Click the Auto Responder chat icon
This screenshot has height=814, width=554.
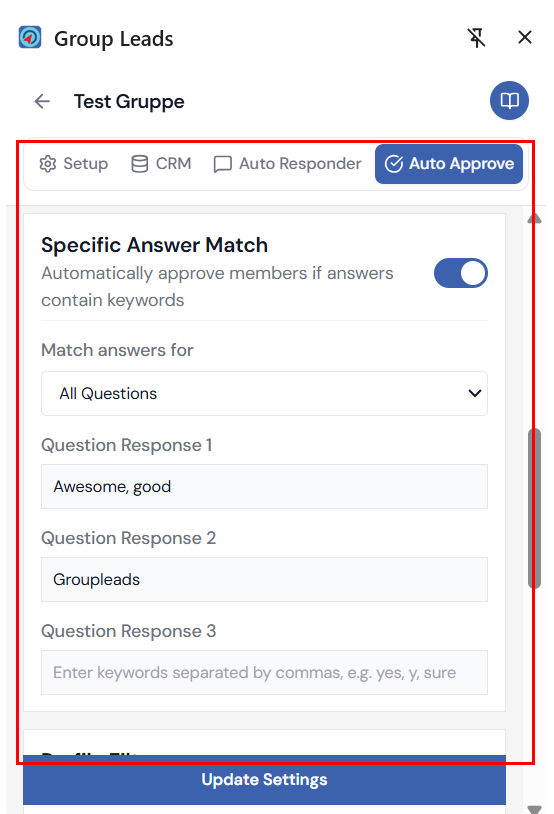pos(223,164)
